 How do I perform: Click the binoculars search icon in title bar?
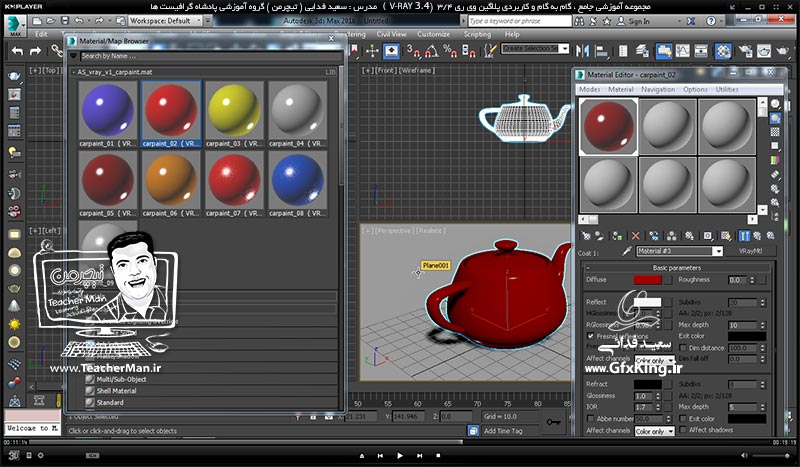click(579, 21)
